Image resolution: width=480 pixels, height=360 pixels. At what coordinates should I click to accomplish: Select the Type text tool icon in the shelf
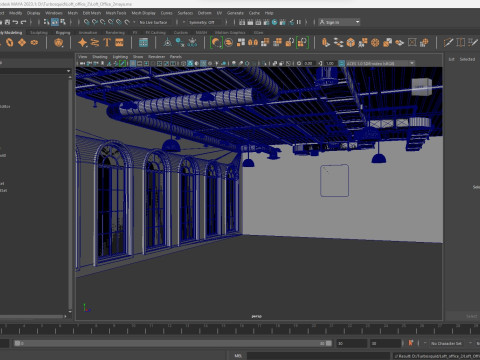[x=107, y=43]
